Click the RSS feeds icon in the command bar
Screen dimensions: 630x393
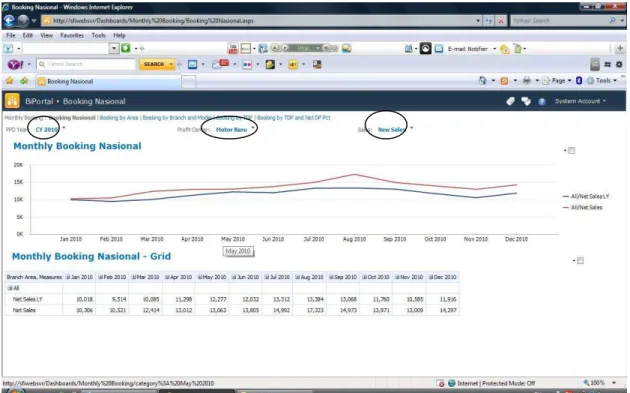click(504, 81)
